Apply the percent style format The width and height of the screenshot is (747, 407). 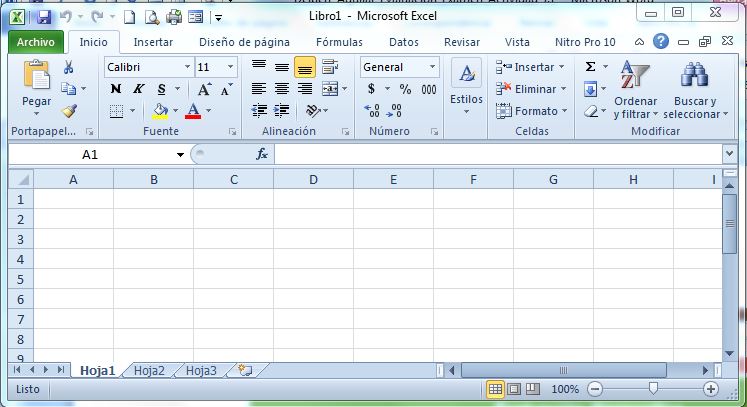pos(405,89)
